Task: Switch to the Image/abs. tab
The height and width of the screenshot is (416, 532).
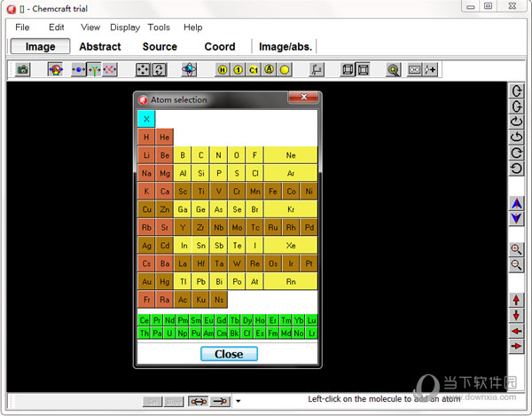Action: [x=285, y=46]
